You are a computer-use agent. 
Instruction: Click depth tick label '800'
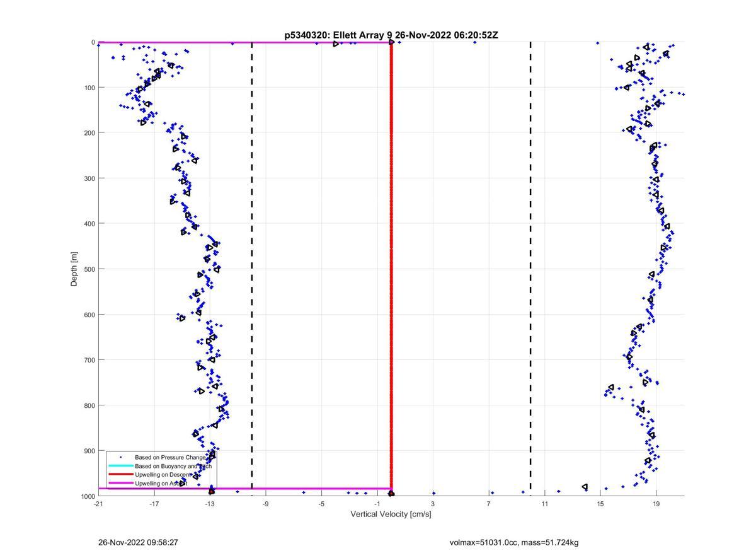pos(89,405)
